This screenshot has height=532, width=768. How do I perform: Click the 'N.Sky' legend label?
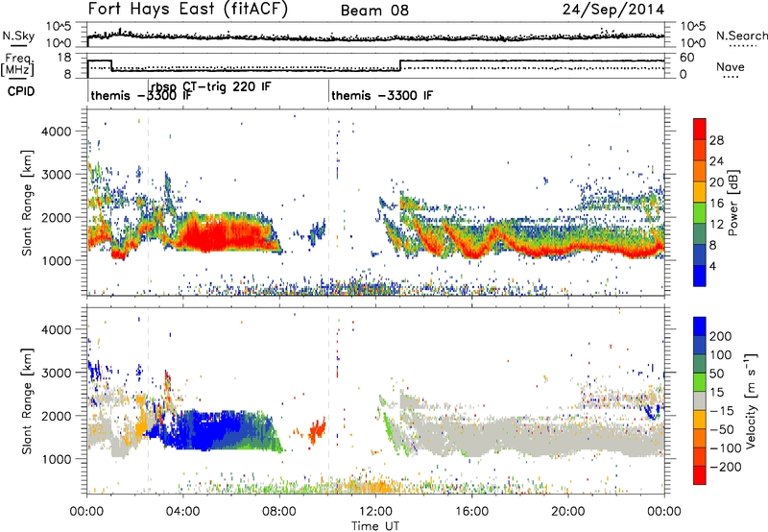[18, 36]
